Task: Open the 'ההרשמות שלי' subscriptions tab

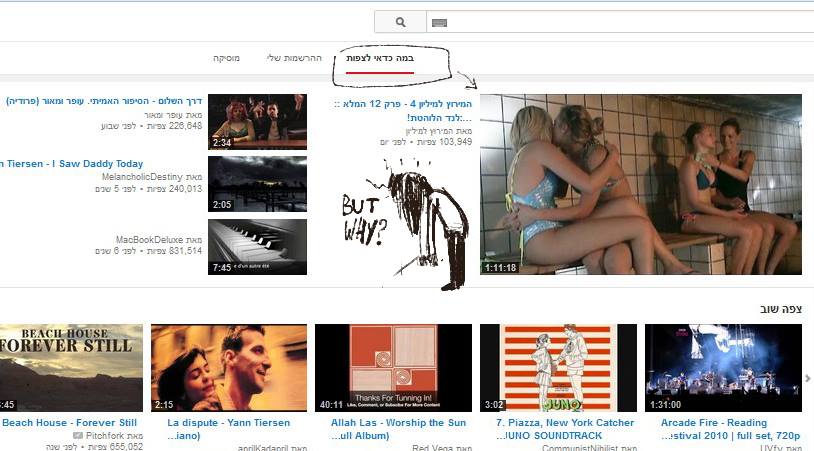Action: pos(294,59)
